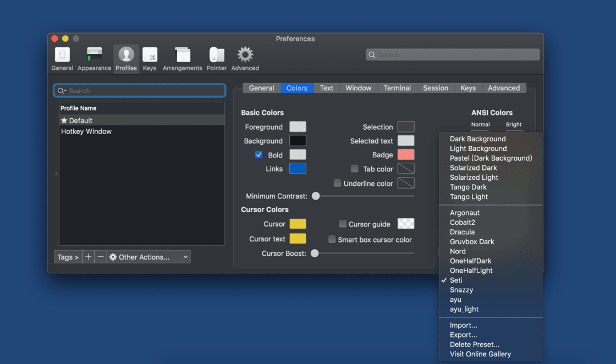Image resolution: width=616 pixels, height=364 pixels.
Task: Open the Advanced gear icon in the toolbar
Action: coord(245,59)
